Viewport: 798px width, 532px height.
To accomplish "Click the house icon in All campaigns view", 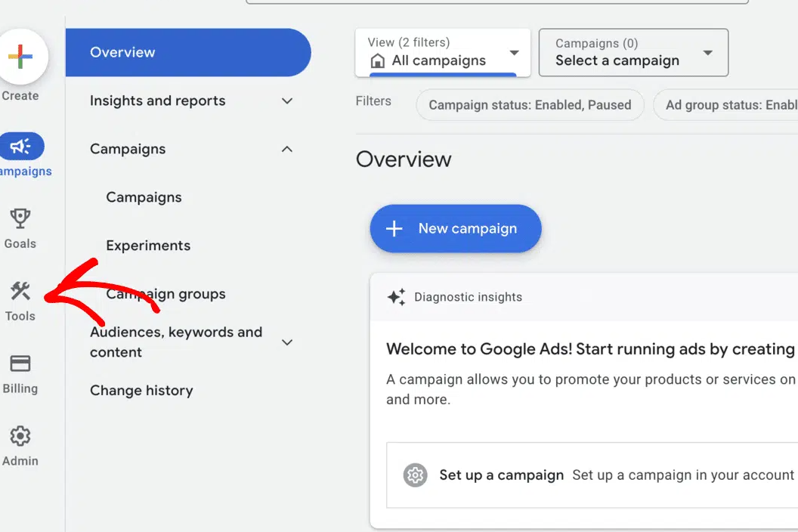I will point(378,61).
